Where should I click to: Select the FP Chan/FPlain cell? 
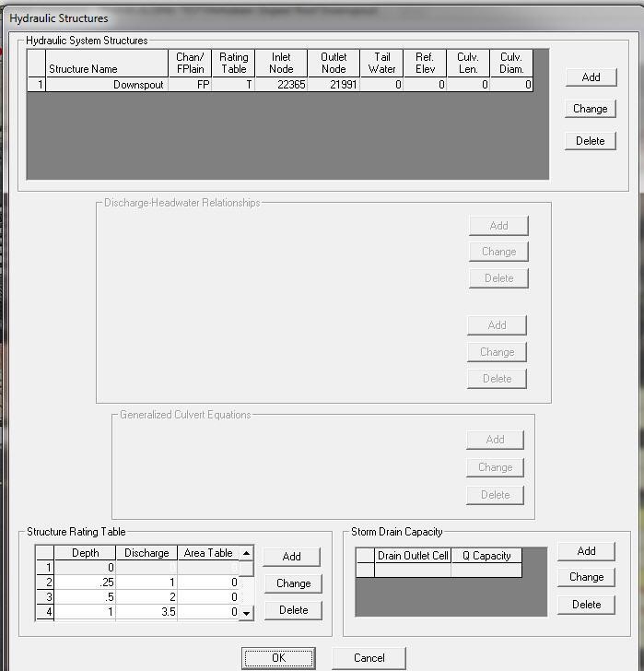point(190,85)
